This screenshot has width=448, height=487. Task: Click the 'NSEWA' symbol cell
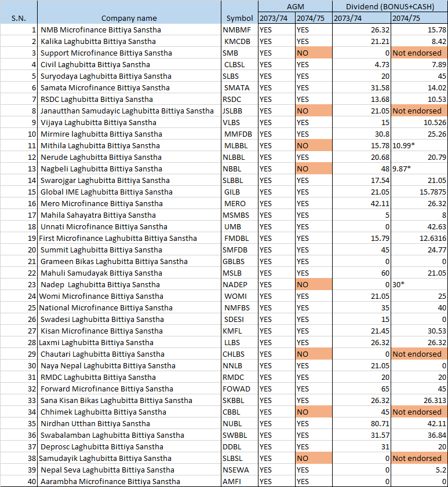tap(239, 470)
